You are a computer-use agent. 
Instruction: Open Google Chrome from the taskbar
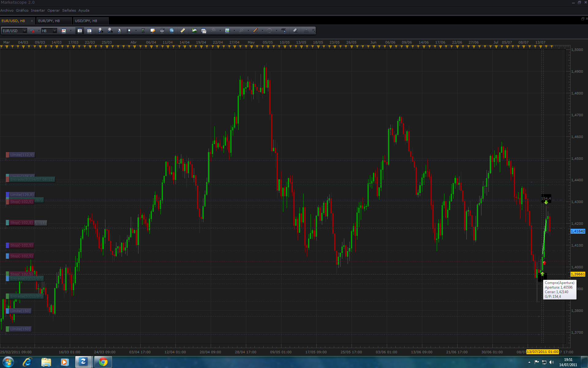point(103,362)
